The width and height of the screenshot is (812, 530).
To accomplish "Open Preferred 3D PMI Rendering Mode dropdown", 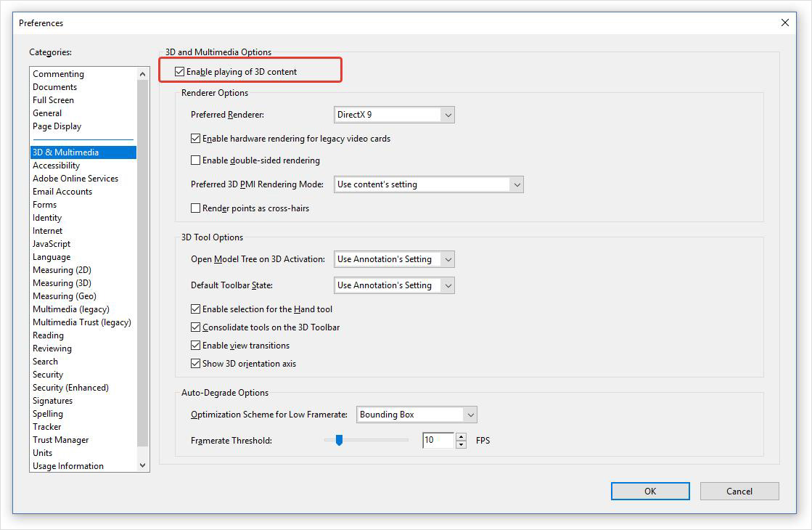I will pos(428,184).
